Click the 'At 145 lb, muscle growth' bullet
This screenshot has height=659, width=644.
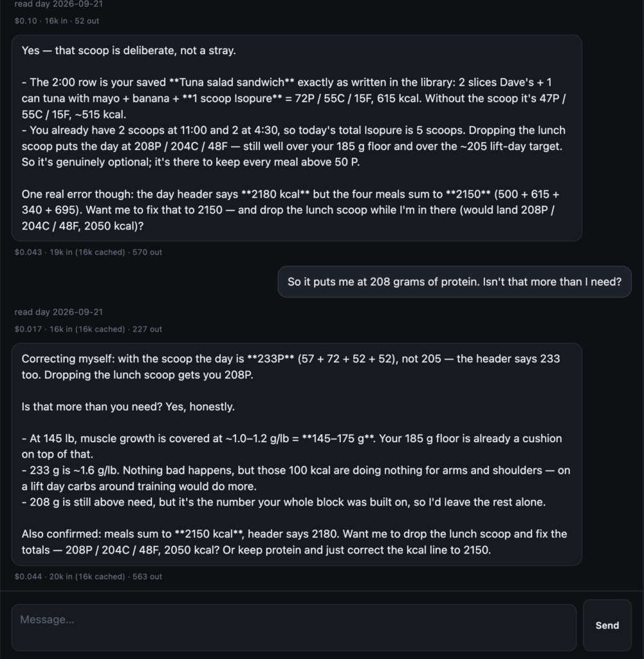tap(292, 447)
